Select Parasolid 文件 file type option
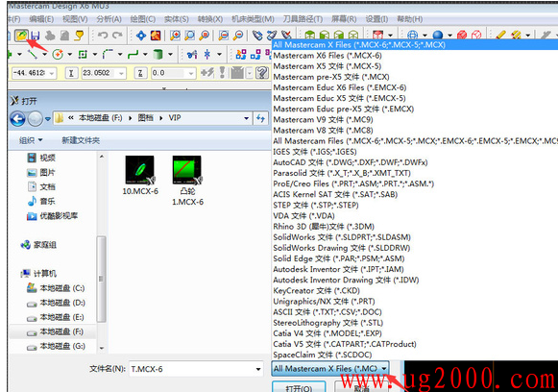558x392 pixels. coord(415,173)
